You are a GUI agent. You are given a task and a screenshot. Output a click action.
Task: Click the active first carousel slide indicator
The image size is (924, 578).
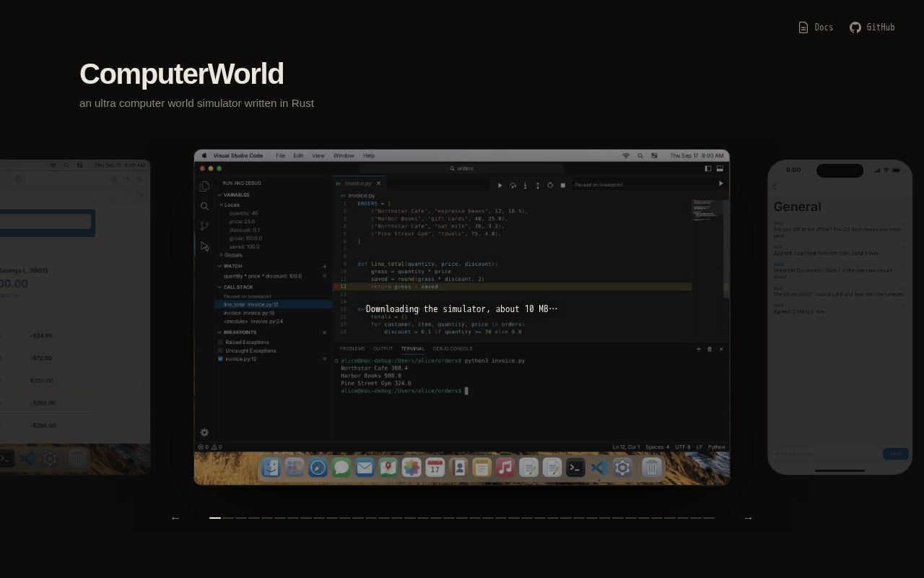click(x=215, y=518)
